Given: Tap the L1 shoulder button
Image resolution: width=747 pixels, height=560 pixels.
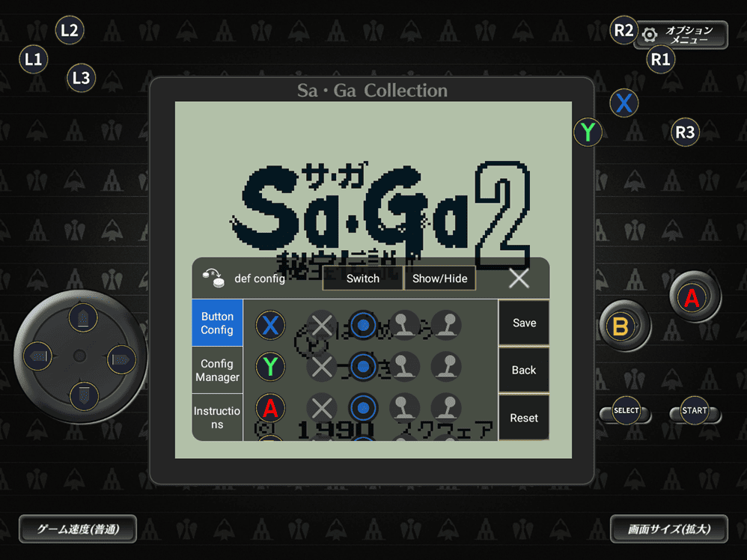Looking at the screenshot, I should (34, 60).
